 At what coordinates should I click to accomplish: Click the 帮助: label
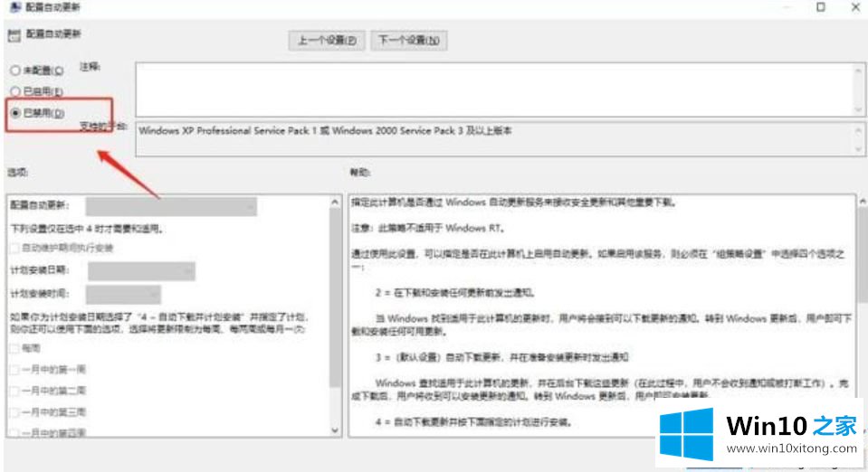click(x=360, y=173)
